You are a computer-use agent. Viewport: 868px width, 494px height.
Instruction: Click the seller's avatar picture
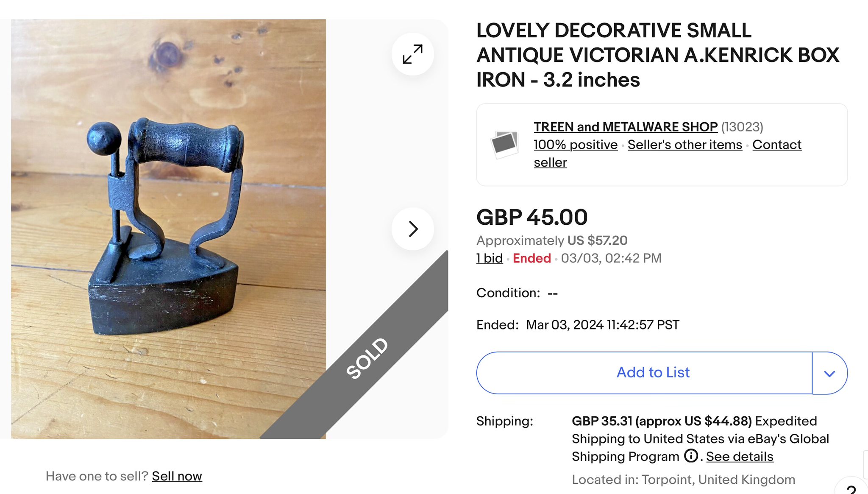(504, 144)
